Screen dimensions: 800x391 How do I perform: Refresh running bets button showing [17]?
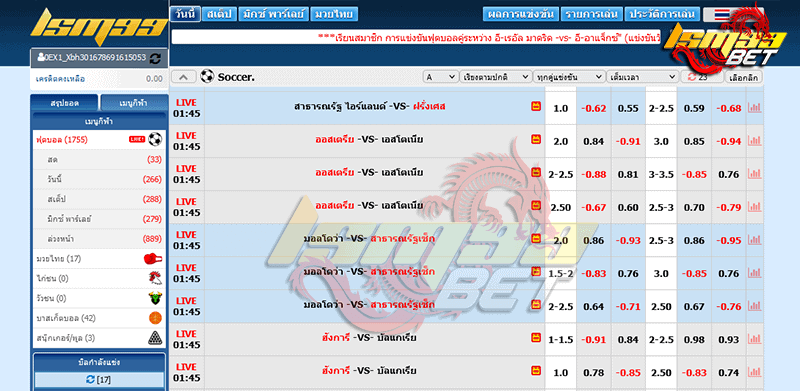pyautogui.click(x=99, y=380)
